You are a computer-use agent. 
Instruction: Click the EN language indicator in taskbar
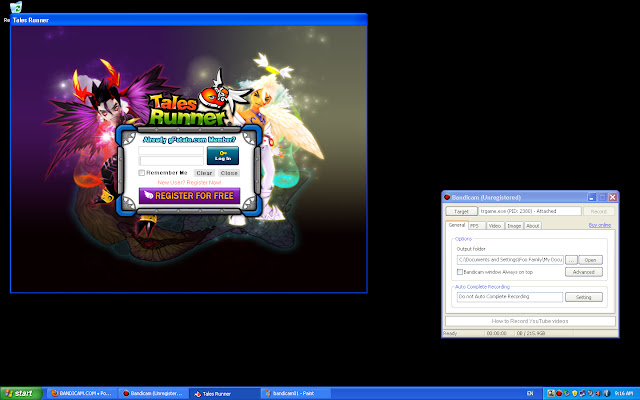click(530, 393)
